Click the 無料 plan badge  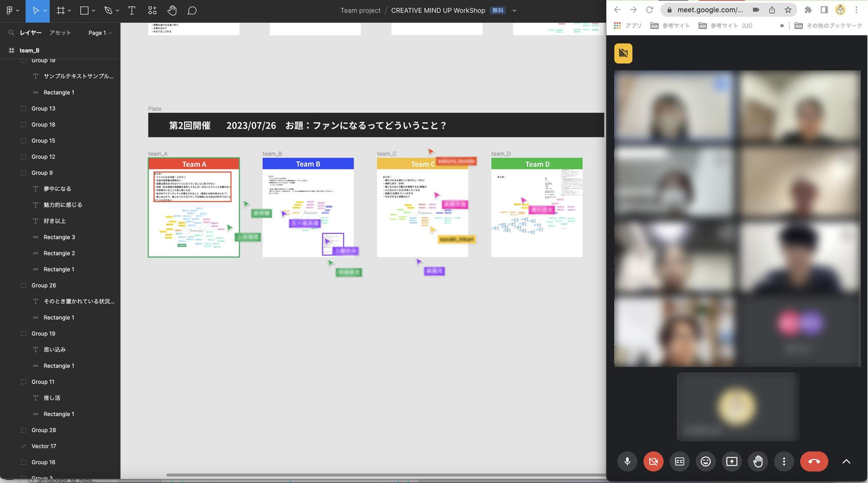pyautogui.click(x=498, y=10)
